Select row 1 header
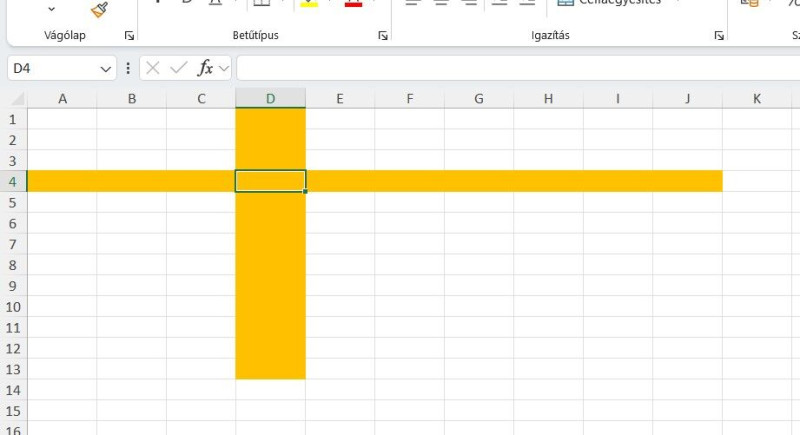This screenshot has width=800, height=435. pyautogui.click(x=13, y=119)
